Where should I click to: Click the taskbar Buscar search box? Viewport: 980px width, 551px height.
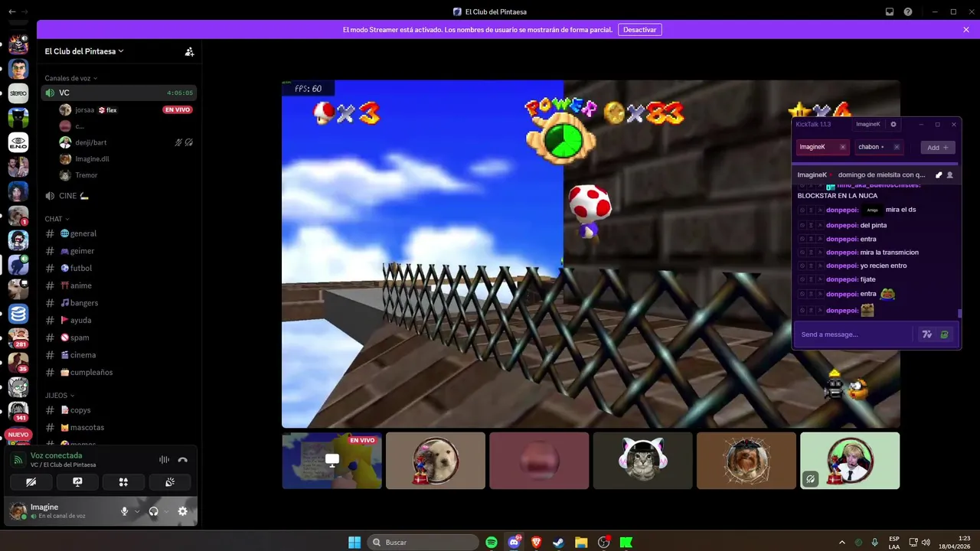[423, 542]
